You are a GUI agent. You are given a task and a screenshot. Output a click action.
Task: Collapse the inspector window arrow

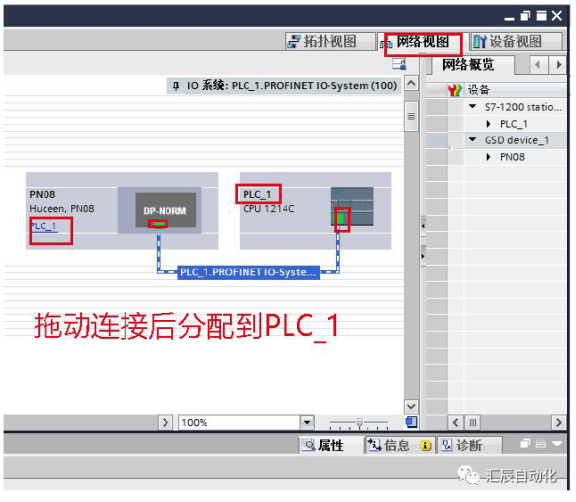tap(557, 444)
